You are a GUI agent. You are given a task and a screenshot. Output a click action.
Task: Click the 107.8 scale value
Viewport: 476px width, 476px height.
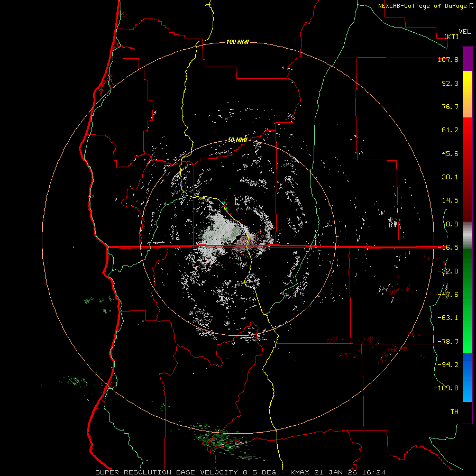tap(448, 60)
